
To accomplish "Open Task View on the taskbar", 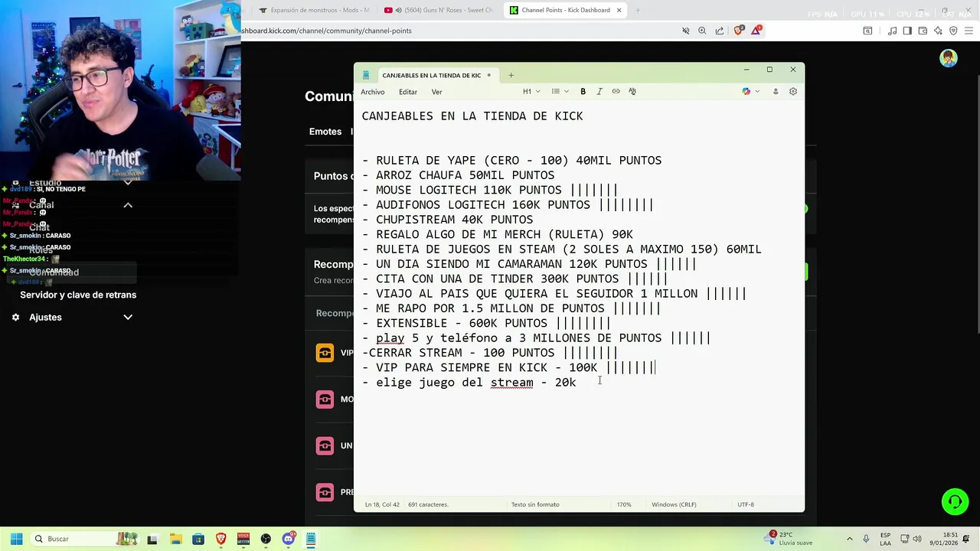I will click(152, 539).
